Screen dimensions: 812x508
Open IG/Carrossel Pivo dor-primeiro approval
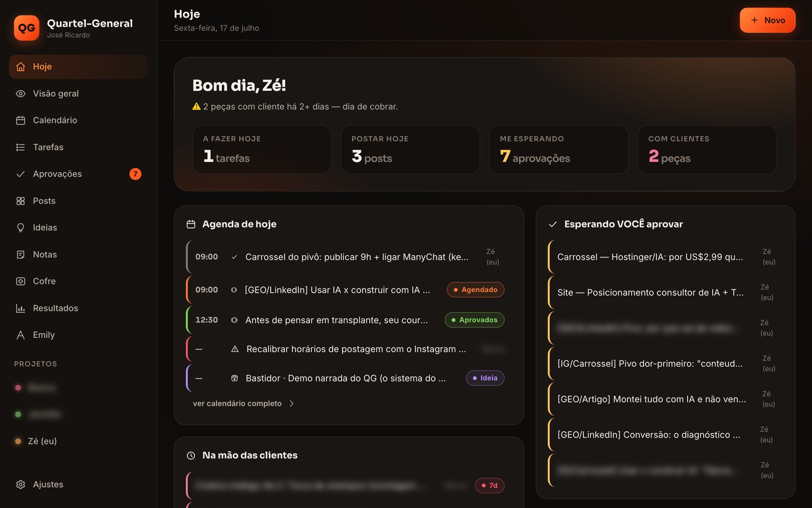coord(665,364)
